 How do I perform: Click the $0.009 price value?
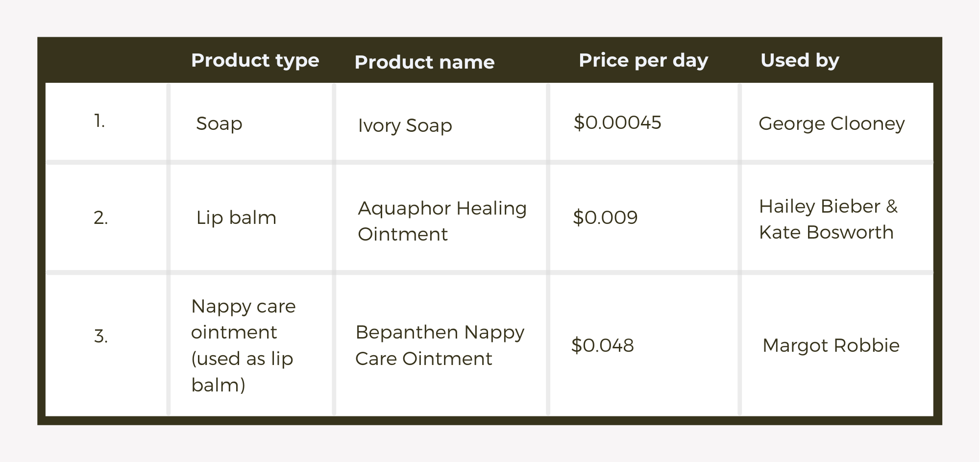[x=605, y=218]
